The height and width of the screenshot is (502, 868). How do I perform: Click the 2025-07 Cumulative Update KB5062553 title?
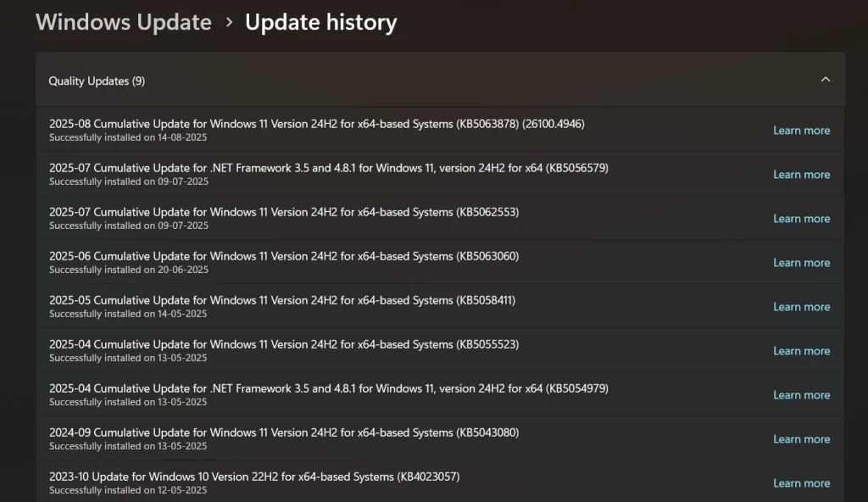pyautogui.click(x=284, y=212)
